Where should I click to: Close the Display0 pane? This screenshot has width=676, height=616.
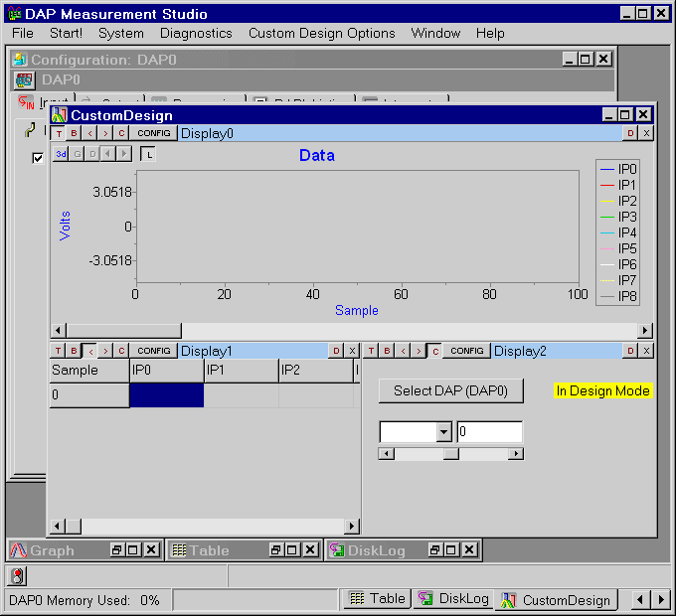(646, 133)
